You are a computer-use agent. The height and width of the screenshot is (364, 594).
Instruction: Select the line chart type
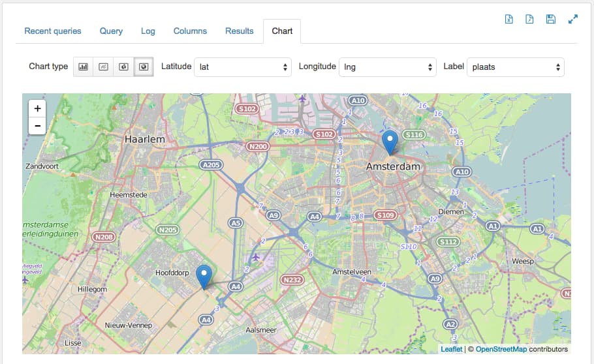103,67
